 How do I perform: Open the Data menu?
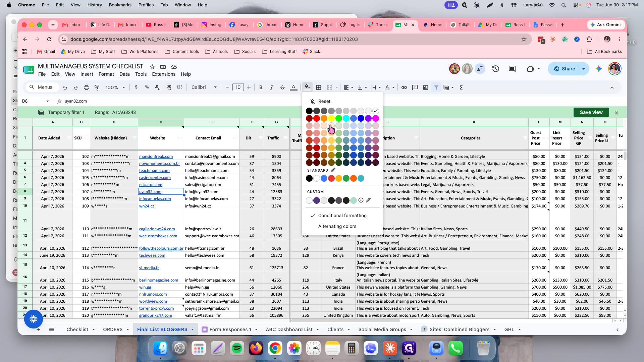(x=124, y=74)
